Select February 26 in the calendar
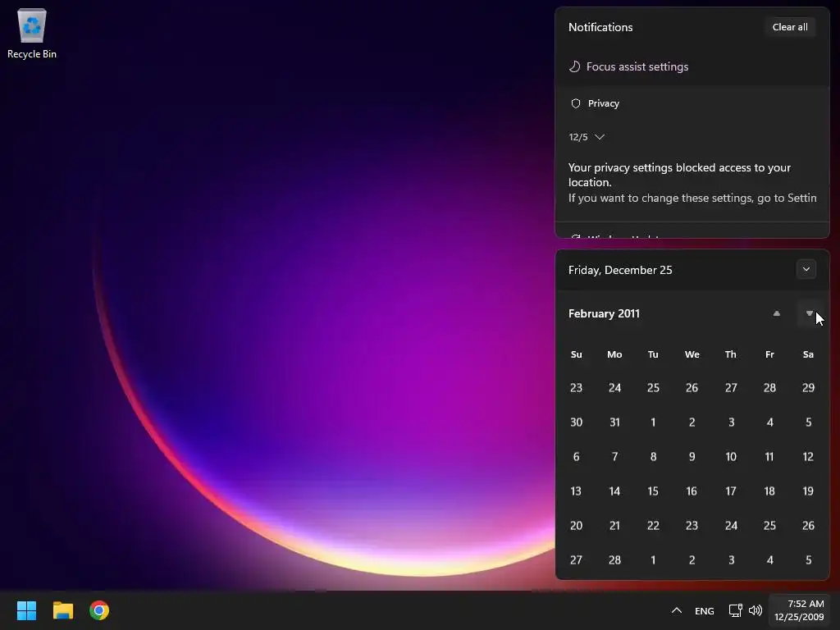 coord(808,526)
